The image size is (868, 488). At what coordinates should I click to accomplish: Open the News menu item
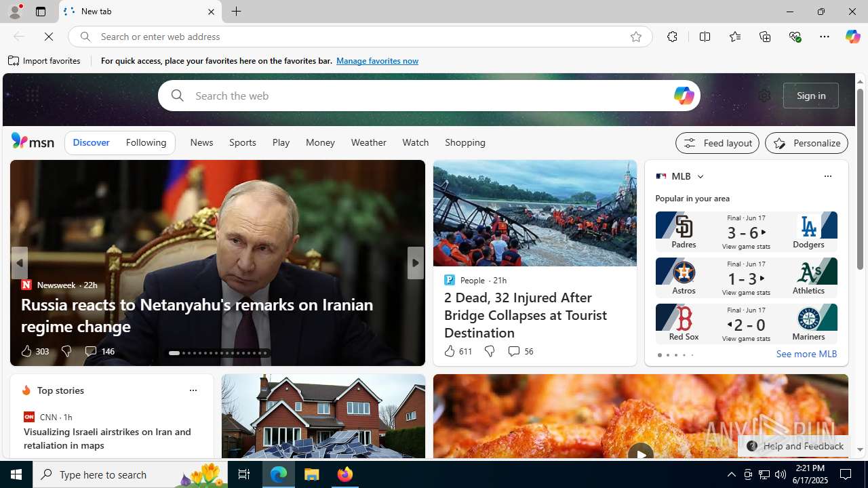click(201, 142)
